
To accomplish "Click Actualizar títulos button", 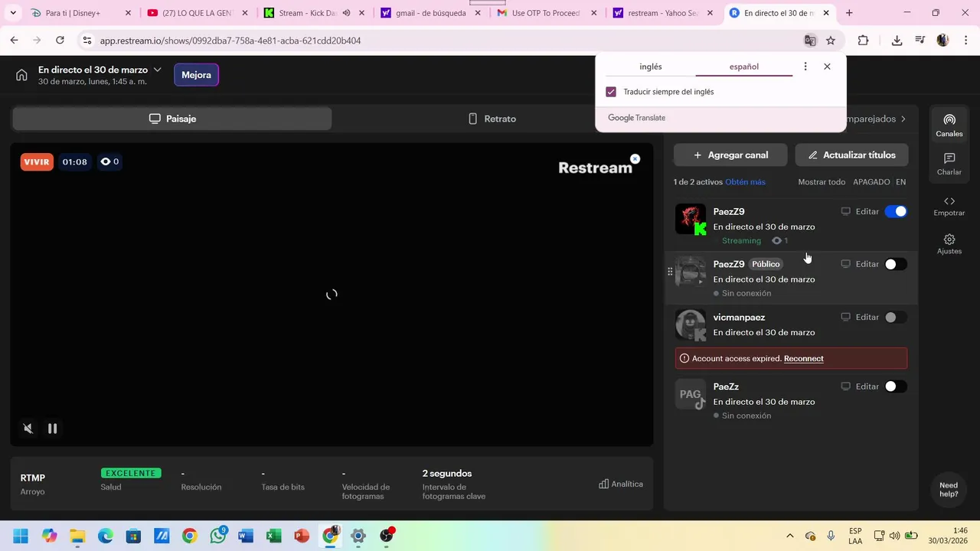I will 851,155.
